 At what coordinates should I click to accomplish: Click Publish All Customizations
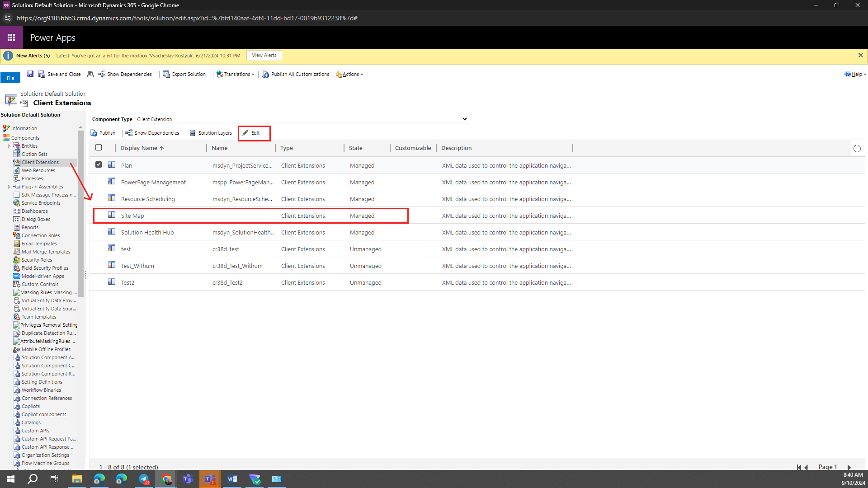coord(295,74)
